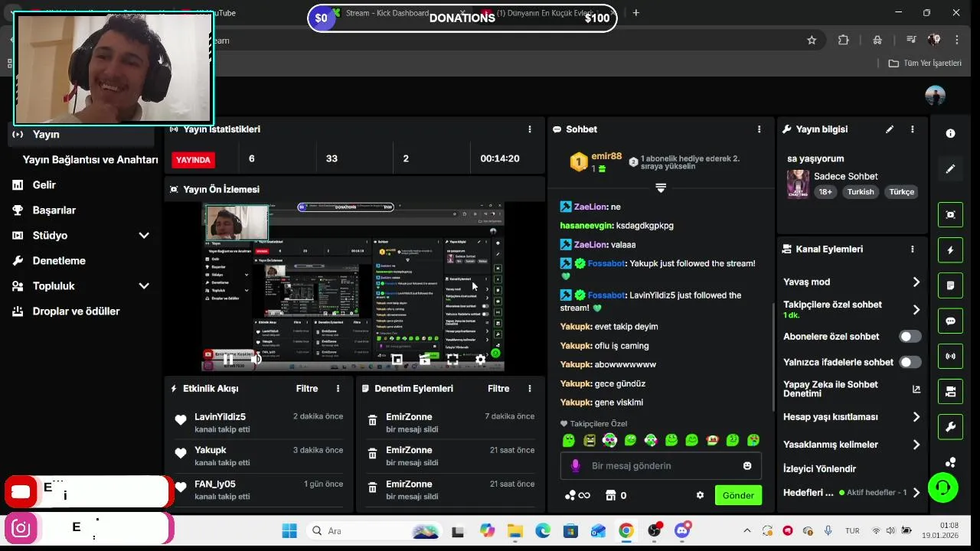Screen dimensions: 980x551
Task: Click the purple microphone in chat input
Action: coord(576,465)
